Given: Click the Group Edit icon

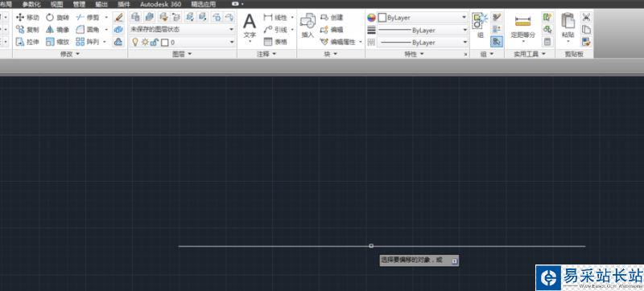Looking at the screenshot, I should [x=497, y=29].
